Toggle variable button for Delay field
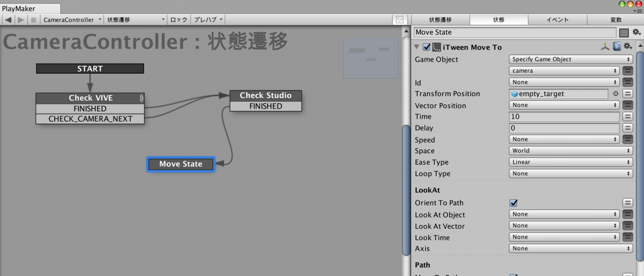 [x=627, y=128]
